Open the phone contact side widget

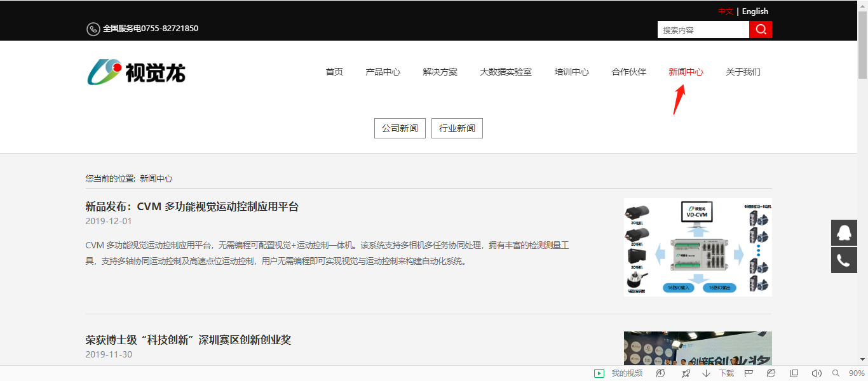click(844, 260)
